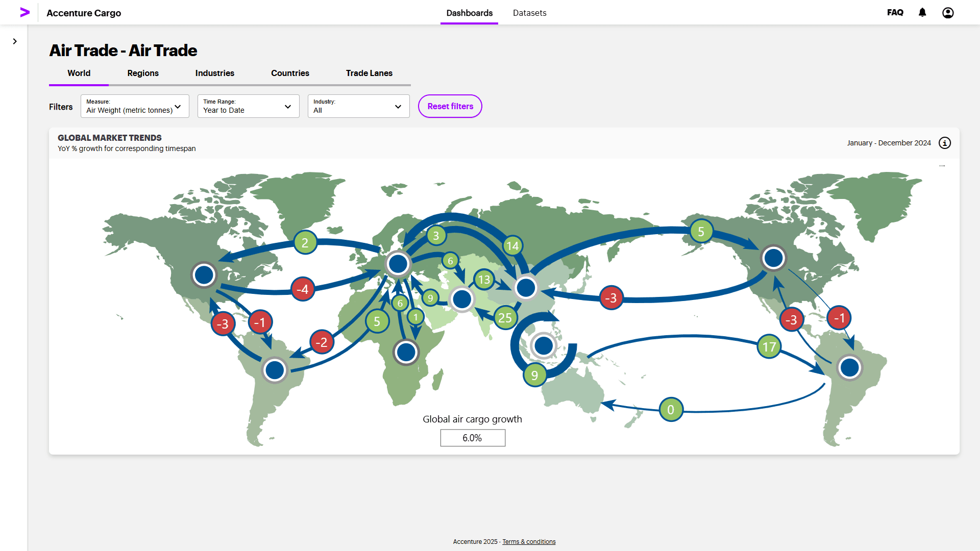Click the global air cargo growth value box
980x551 pixels.
pos(473,438)
